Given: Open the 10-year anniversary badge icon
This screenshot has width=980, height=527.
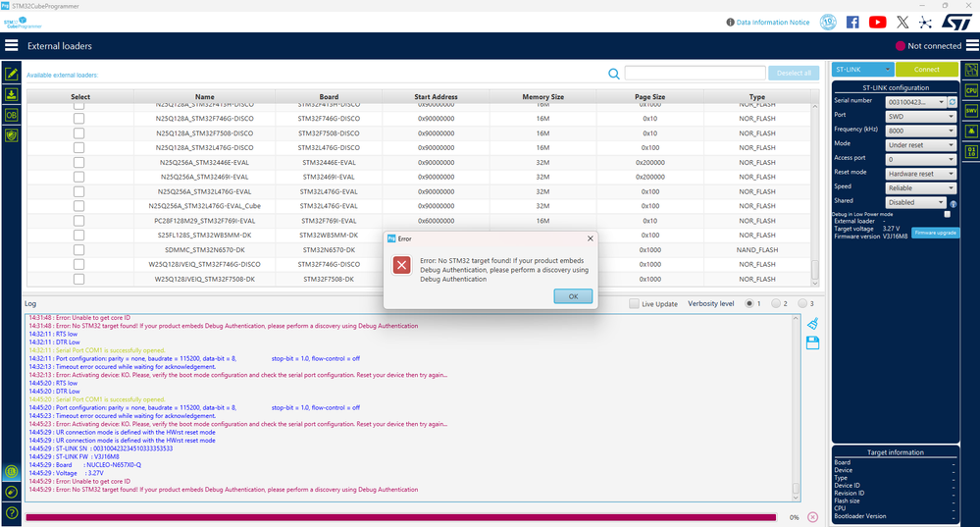Looking at the screenshot, I should tap(828, 22).
